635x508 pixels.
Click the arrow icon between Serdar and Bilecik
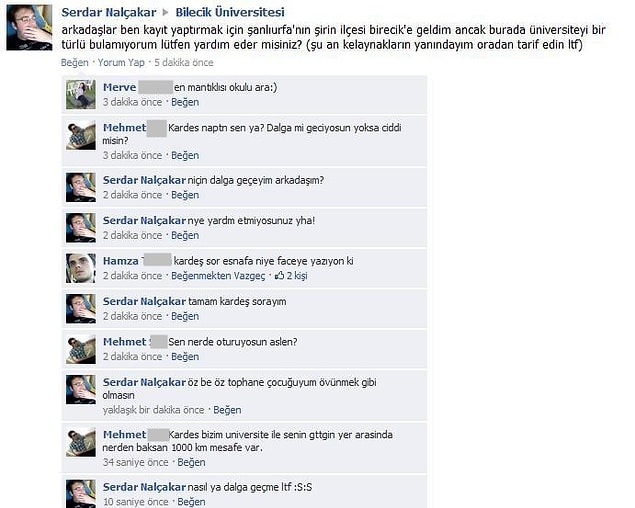165,13
